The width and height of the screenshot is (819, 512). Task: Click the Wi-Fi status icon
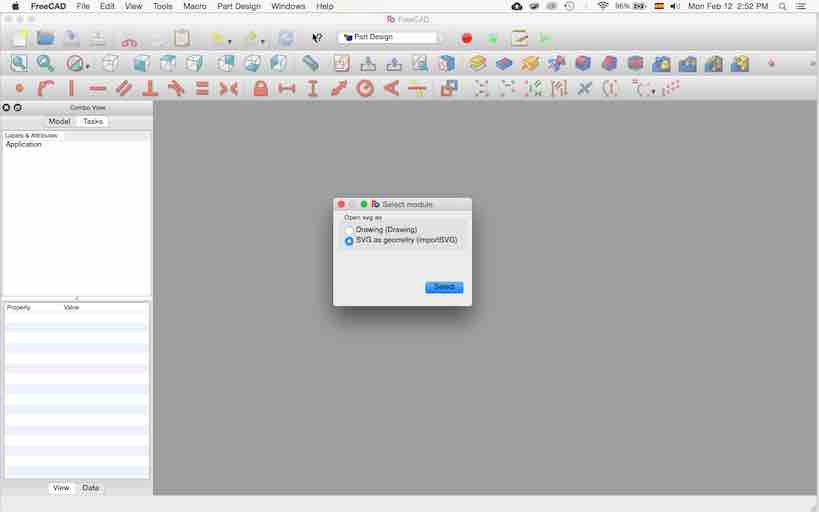click(x=603, y=6)
